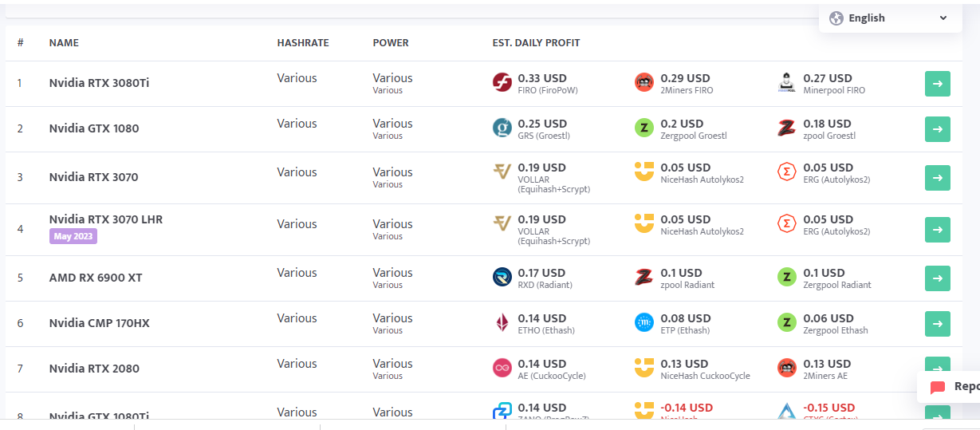
Task: Open the AMD RX 6900 XT arrow button
Action: 937,278
